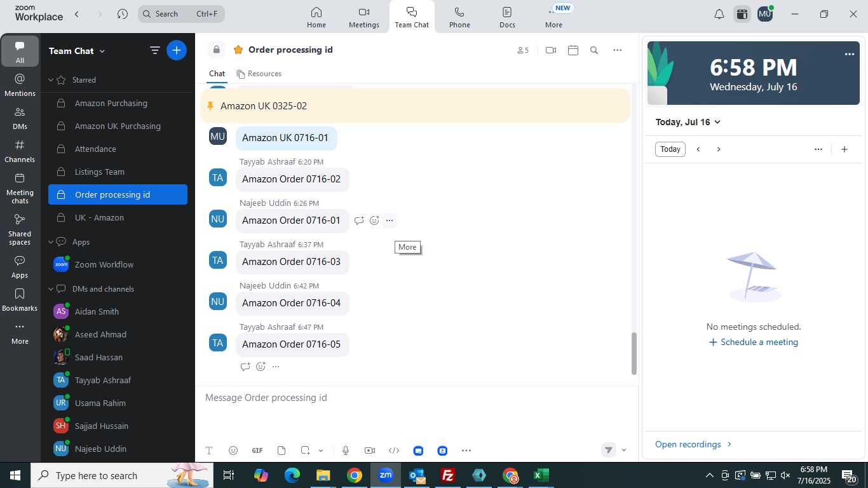Open the sidebar More ellipsis
868x488 pixels.
[x=20, y=333]
